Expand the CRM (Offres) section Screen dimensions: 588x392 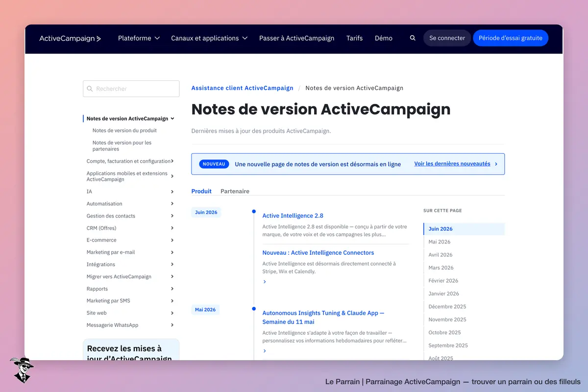click(x=172, y=228)
